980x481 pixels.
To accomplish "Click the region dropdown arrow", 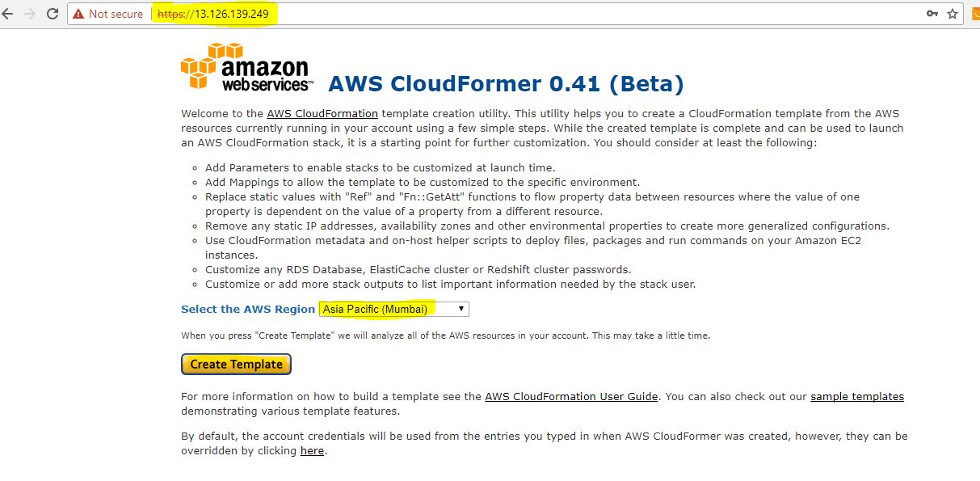I will click(461, 309).
